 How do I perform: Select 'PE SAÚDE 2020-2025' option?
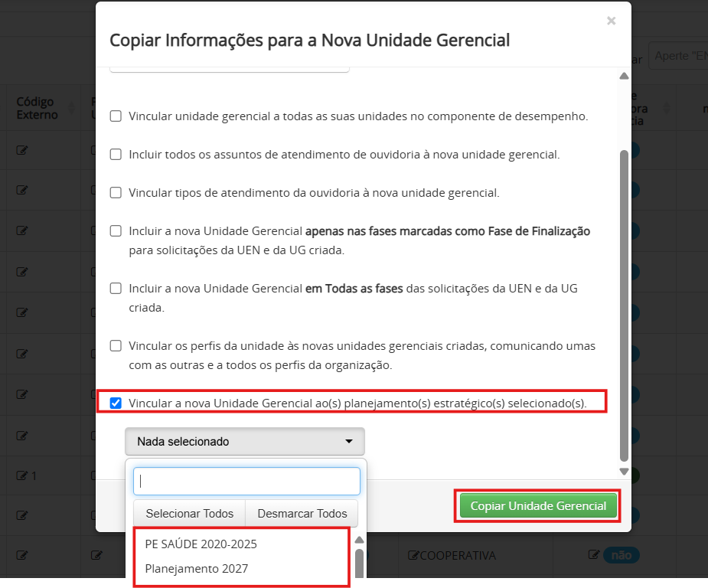point(201,544)
